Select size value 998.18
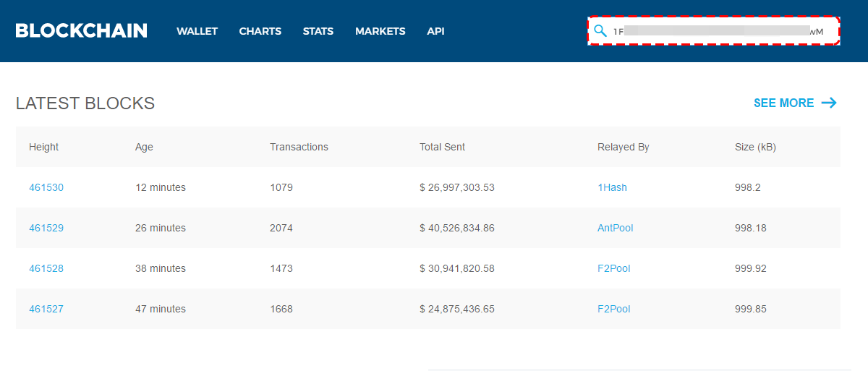Image resolution: width=868 pixels, height=371 pixels. click(751, 228)
